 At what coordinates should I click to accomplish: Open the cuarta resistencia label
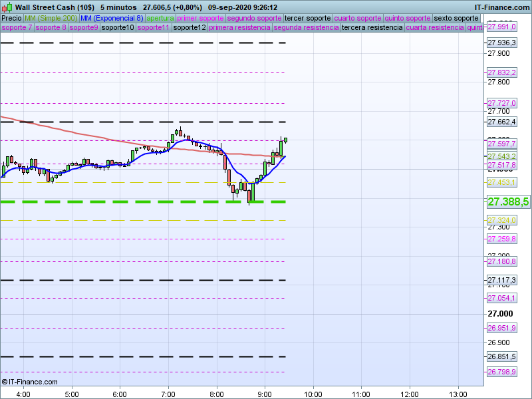point(435,27)
